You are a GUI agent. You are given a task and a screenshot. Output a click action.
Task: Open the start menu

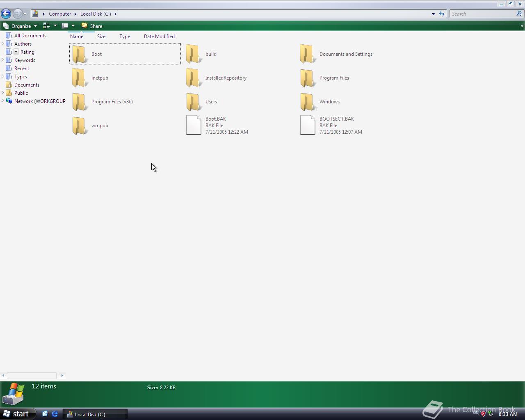tap(17, 414)
